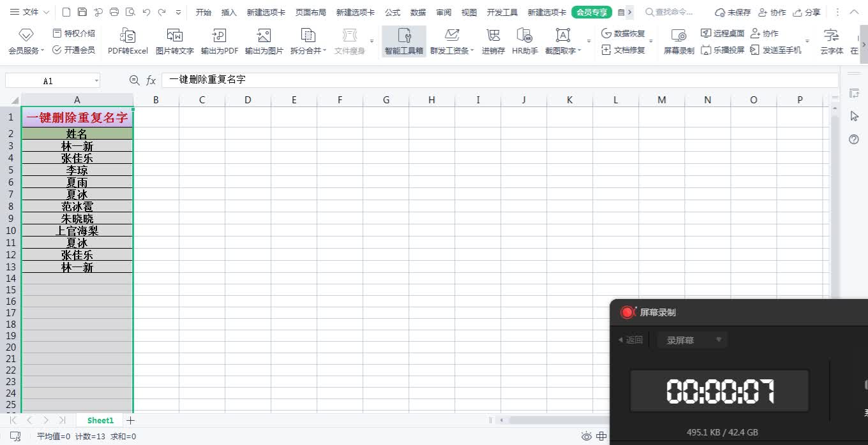Image resolution: width=868 pixels, height=445 pixels.
Task: Click 文档修复 in ribbon
Action: 624,50
